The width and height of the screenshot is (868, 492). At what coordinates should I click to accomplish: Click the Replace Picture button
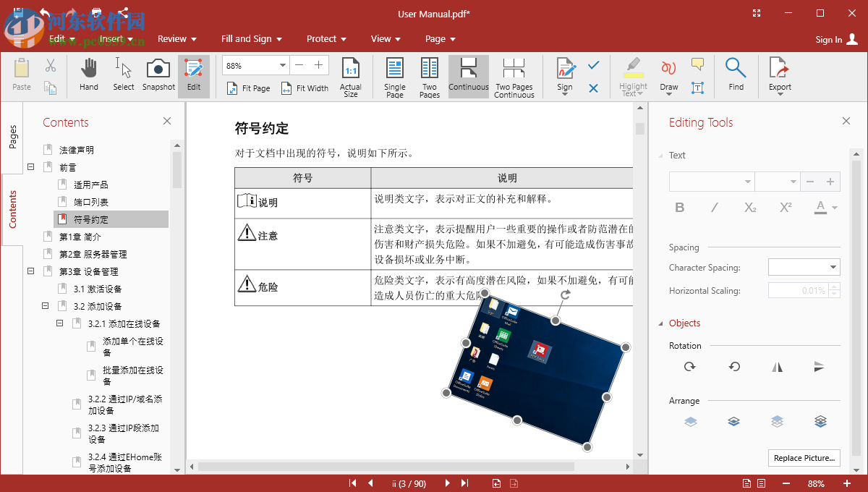[804, 457]
